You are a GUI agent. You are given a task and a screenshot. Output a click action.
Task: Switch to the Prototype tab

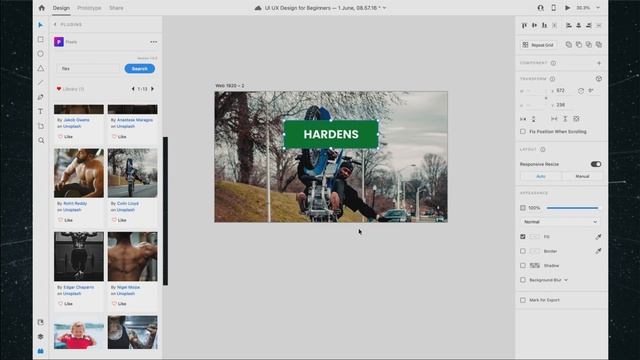tap(89, 8)
